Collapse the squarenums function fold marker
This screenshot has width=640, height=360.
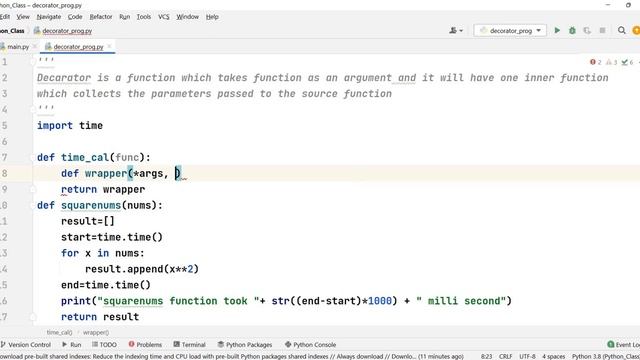tap(33, 205)
